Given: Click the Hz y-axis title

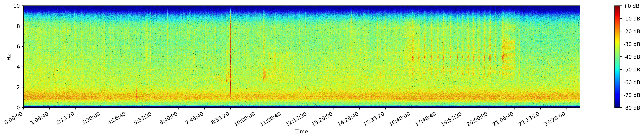Looking at the screenshot, I should (9, 57).
